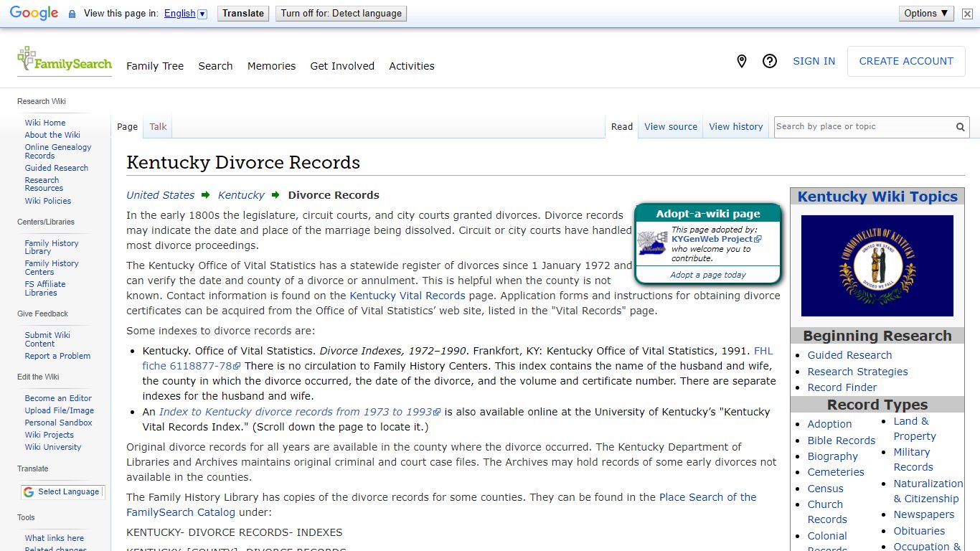Click the United States breadcrumb link
This screenshot has height=551, width=980.
tap(161, 195)
